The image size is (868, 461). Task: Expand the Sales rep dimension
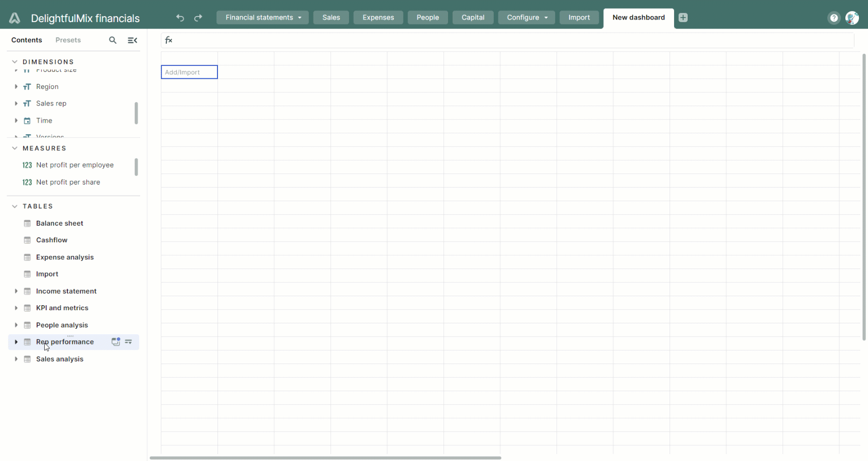click(x=16, y=104)
